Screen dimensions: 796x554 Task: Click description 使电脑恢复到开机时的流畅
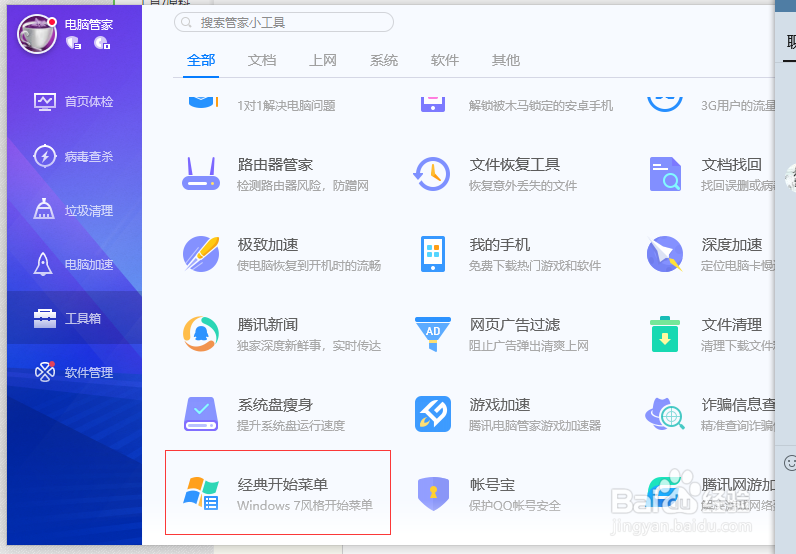pos(309,265)
